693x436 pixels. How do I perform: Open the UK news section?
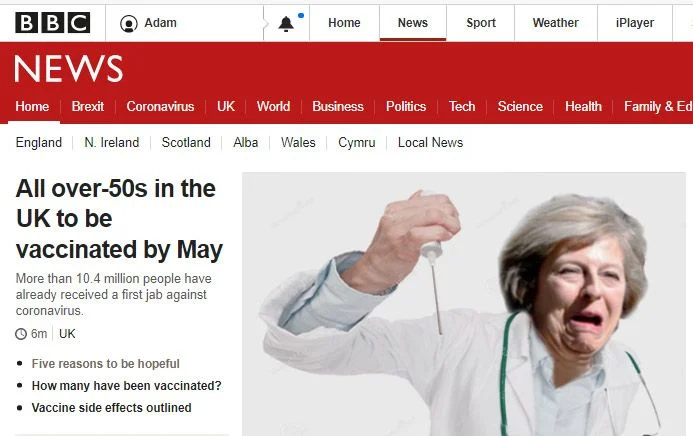(226, 106)
